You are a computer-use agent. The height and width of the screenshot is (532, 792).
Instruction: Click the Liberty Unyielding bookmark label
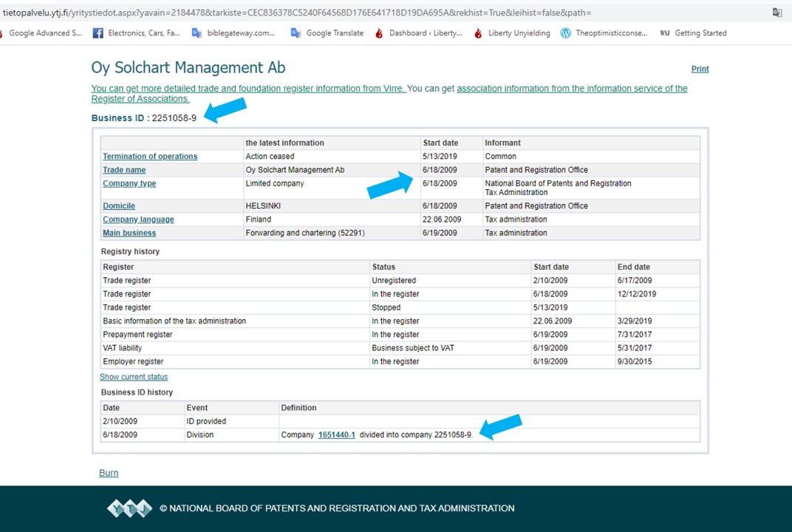click(x=519, y=33)
